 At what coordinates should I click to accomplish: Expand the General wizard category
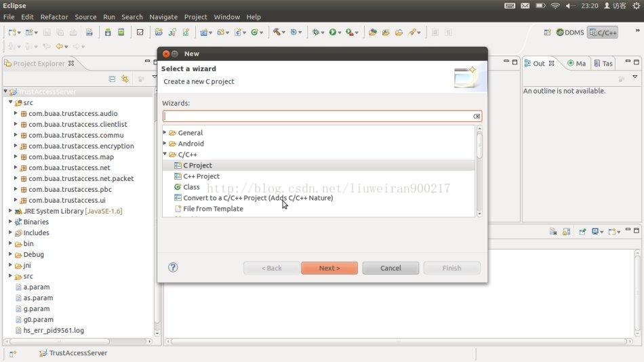[165, 132]
